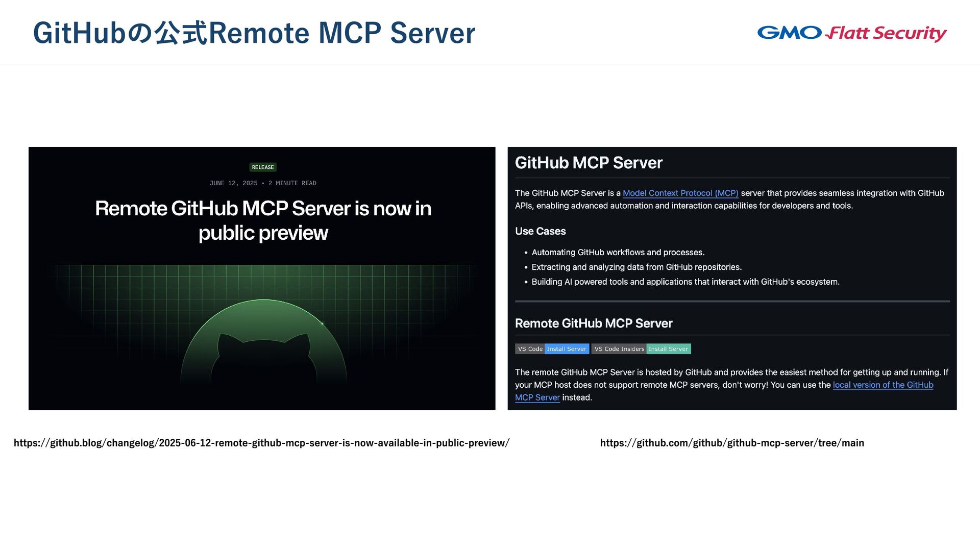Click the 'JUNE 12, 2025 • 2 MINUTE READ' text

[263, 183]
